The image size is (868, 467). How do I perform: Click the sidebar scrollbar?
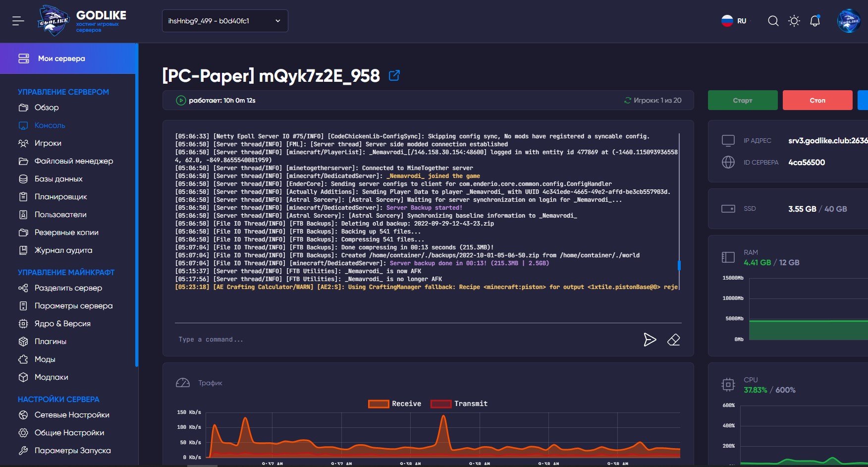[137, 206]
